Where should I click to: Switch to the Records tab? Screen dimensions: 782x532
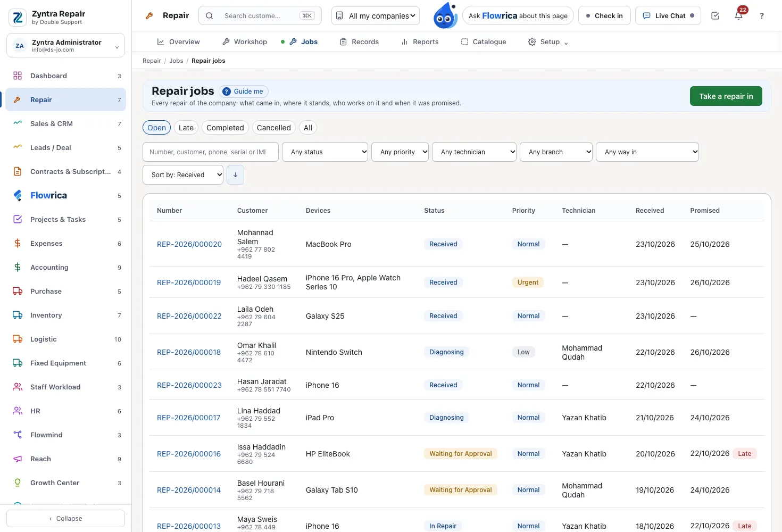[360, 41]
